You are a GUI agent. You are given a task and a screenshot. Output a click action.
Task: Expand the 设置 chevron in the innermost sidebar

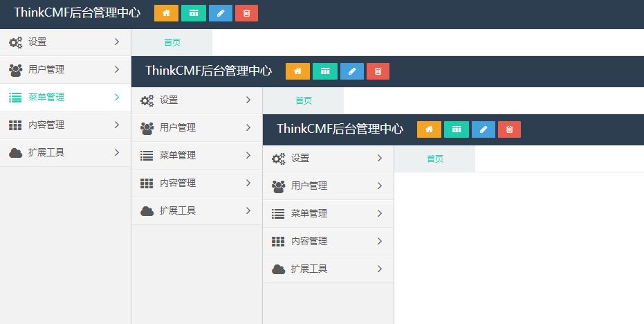click(x=380, y=158)
